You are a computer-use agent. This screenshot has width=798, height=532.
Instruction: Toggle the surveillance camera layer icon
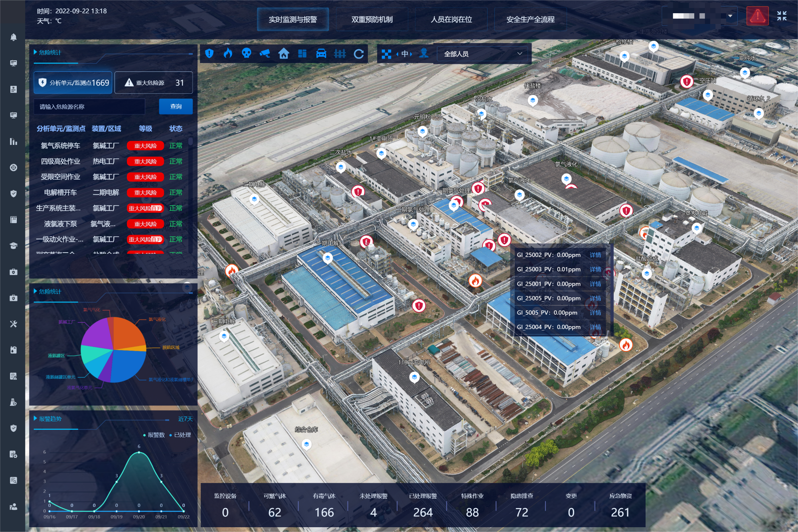265,53
